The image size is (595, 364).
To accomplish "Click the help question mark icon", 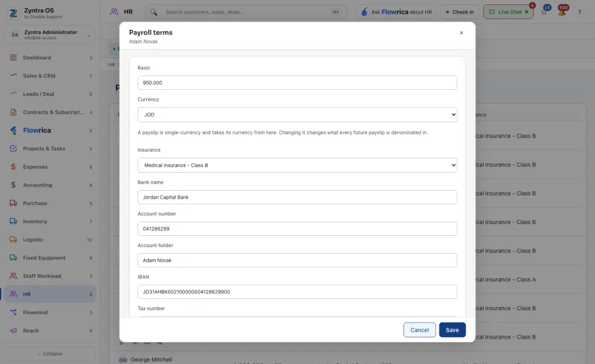I will 580,12.
